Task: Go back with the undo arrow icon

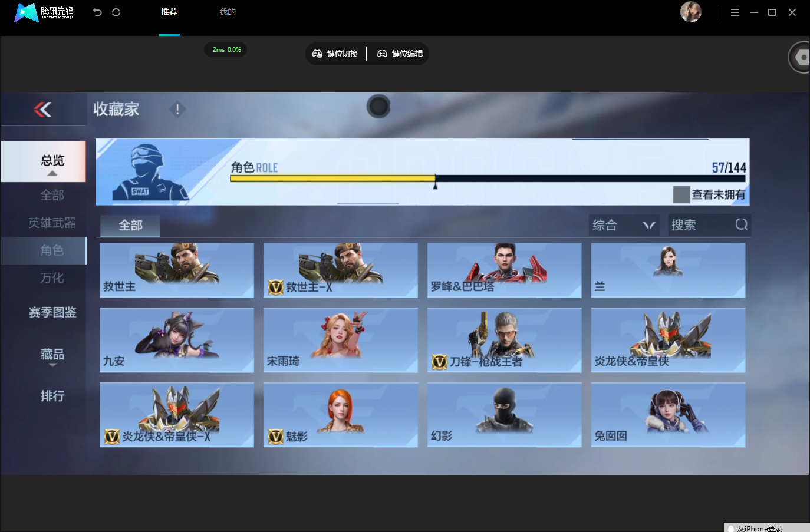Action: 97,12
